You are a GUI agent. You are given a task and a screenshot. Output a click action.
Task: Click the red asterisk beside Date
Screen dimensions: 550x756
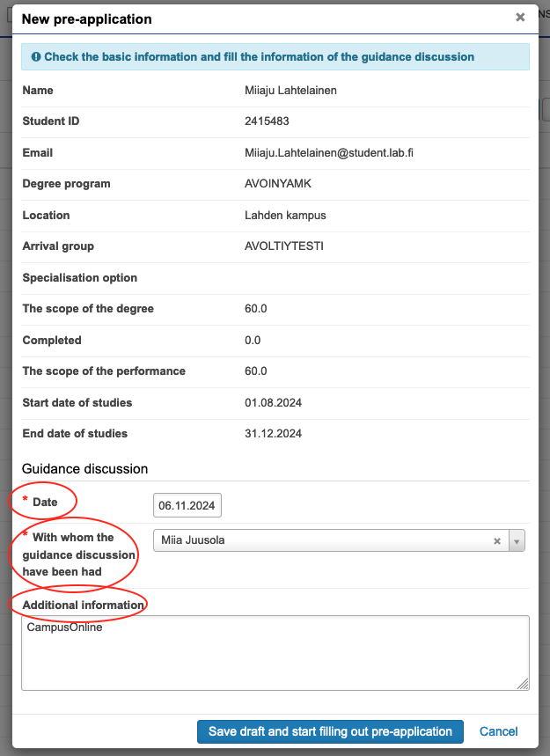point(26,501)
